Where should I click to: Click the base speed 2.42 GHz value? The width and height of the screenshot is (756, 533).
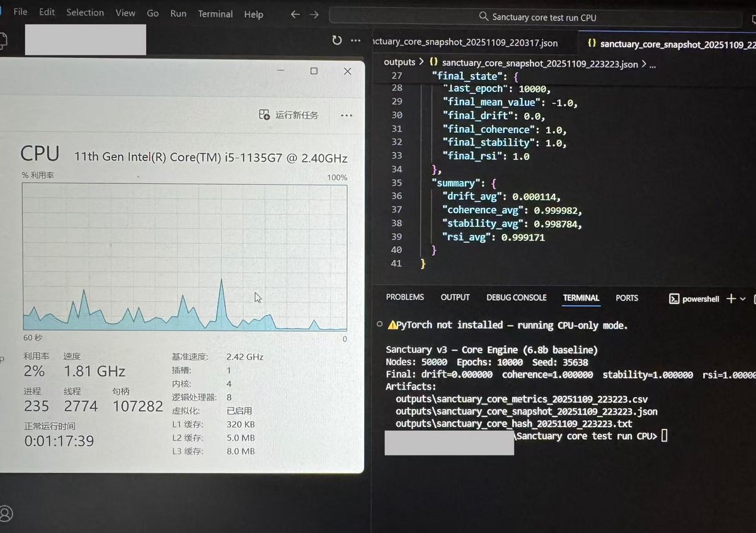click(245, 357)
